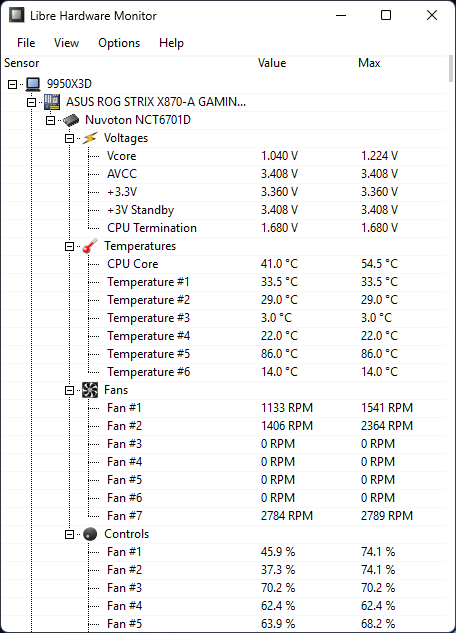Select Fan #5 under the Controls group

pos(224,624)
